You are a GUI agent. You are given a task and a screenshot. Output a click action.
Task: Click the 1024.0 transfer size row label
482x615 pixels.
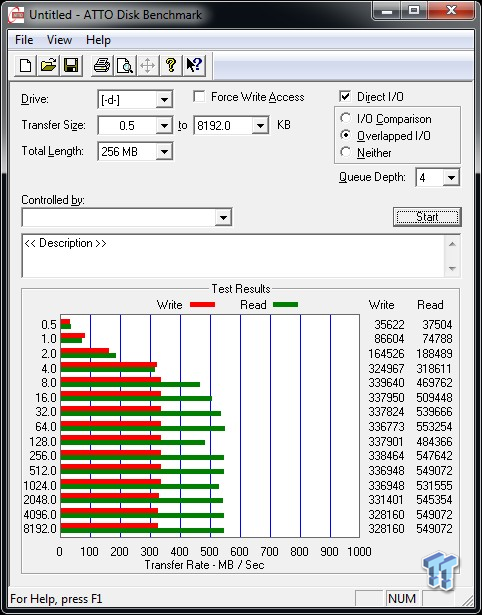(x=40, y=486)
